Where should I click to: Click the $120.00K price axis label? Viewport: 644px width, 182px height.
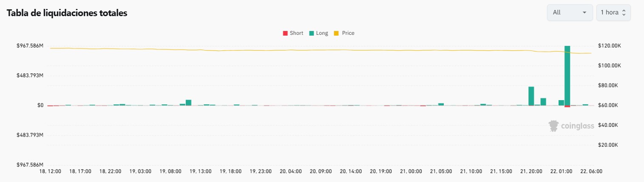610,46
